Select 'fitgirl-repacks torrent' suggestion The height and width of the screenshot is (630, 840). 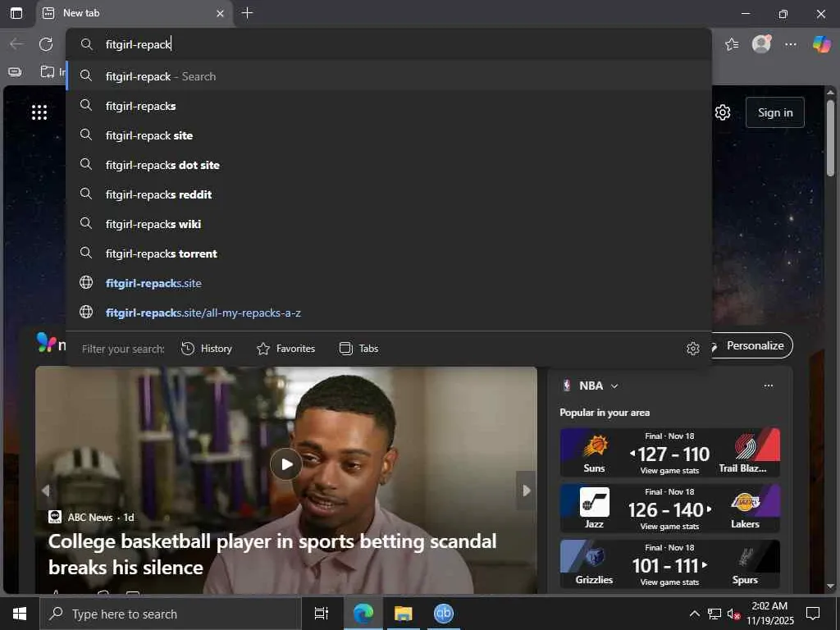tap(388, 253)
